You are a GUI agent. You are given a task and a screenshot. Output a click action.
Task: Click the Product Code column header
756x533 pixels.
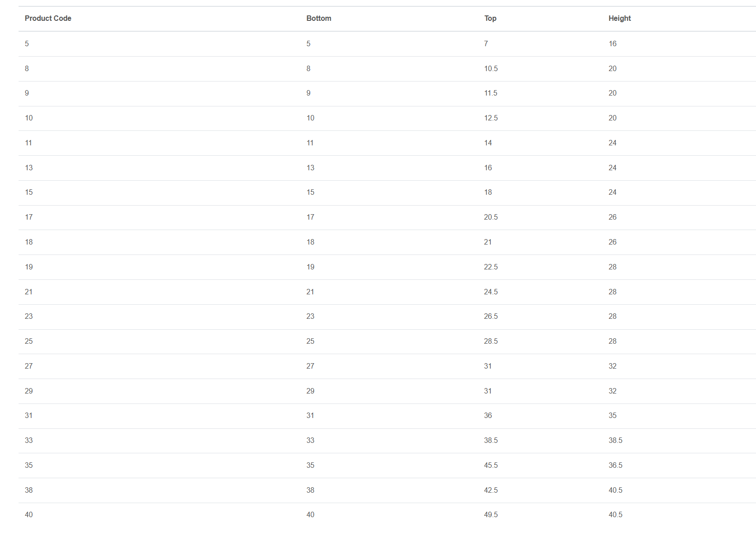click(48, 19)
